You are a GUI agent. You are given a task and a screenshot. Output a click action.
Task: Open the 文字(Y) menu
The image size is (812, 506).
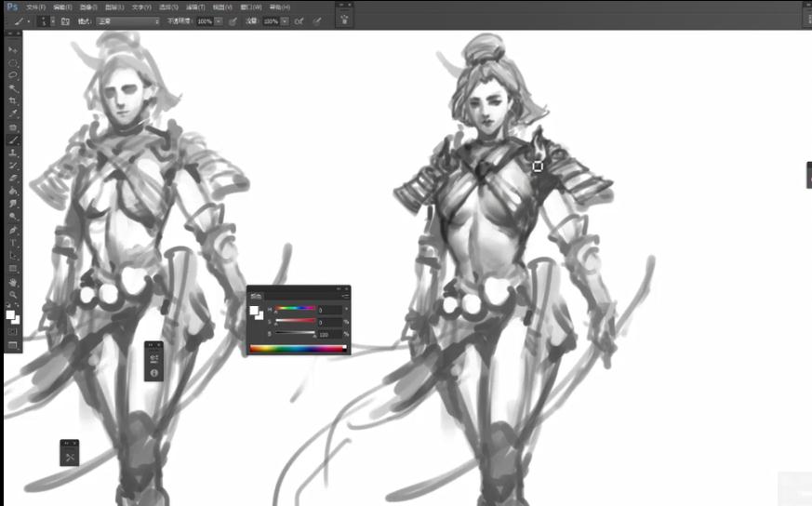coord(141,7)
